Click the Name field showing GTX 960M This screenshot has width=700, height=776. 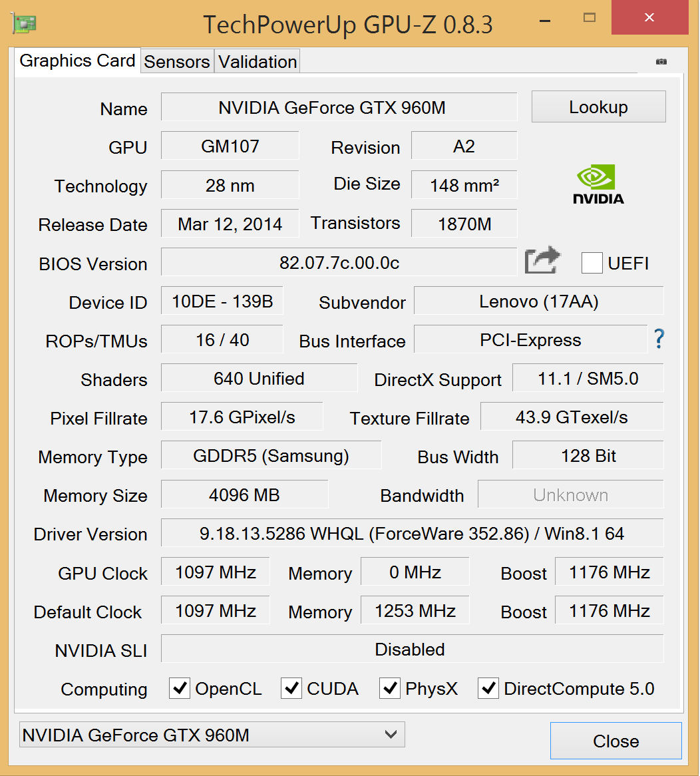tap(339, 107)
